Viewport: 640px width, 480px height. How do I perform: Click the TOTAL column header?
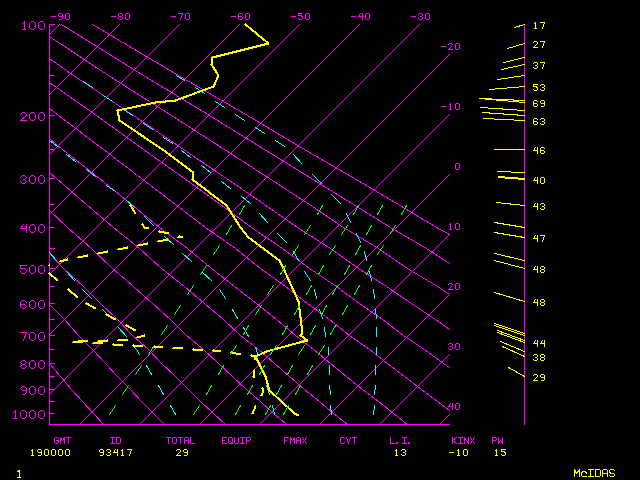point(181,440)
